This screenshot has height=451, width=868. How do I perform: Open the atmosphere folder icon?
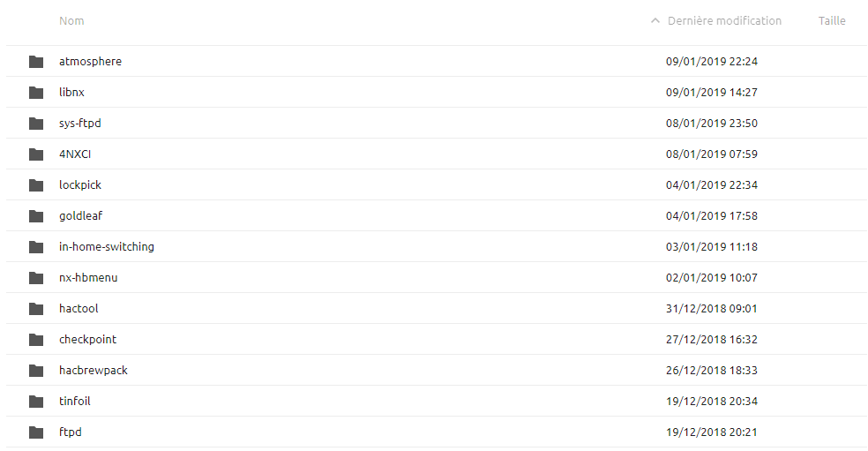tap(36, 62)
